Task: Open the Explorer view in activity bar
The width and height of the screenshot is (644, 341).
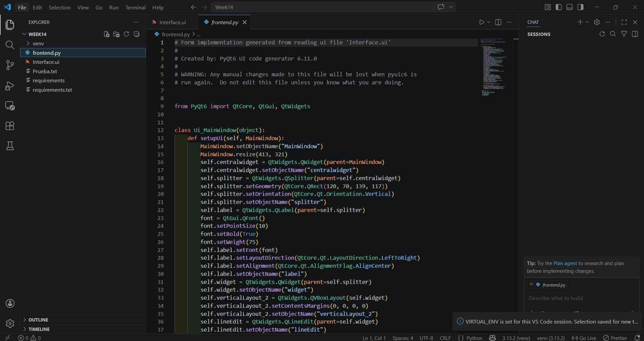Action: [x=10, y=25]
